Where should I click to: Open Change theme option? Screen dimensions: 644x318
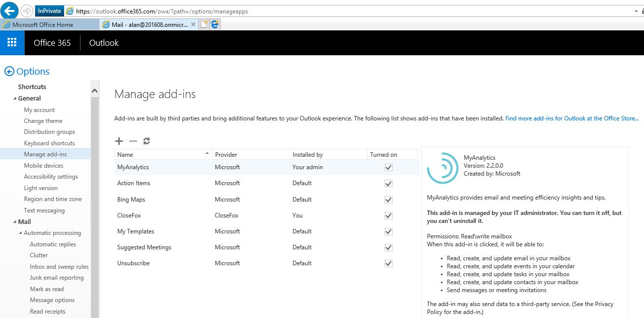pos(43,121)
